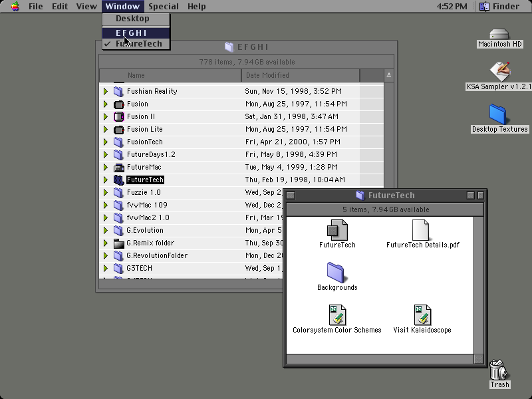Click the Trash icon

[x=498, y=370]
